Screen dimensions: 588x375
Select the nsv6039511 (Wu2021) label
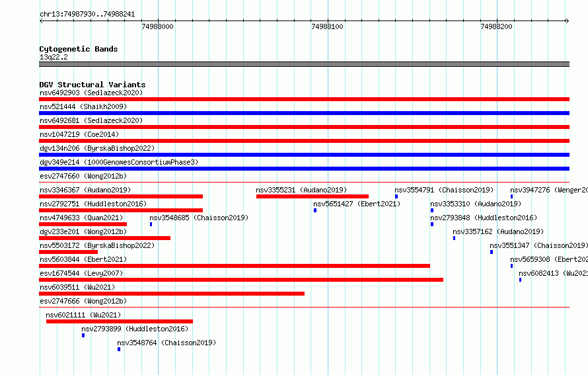(77, 287)
